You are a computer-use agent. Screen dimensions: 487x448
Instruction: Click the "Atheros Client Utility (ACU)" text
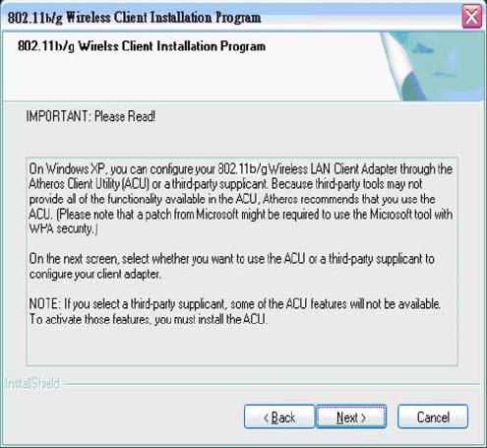pos(90,184)
